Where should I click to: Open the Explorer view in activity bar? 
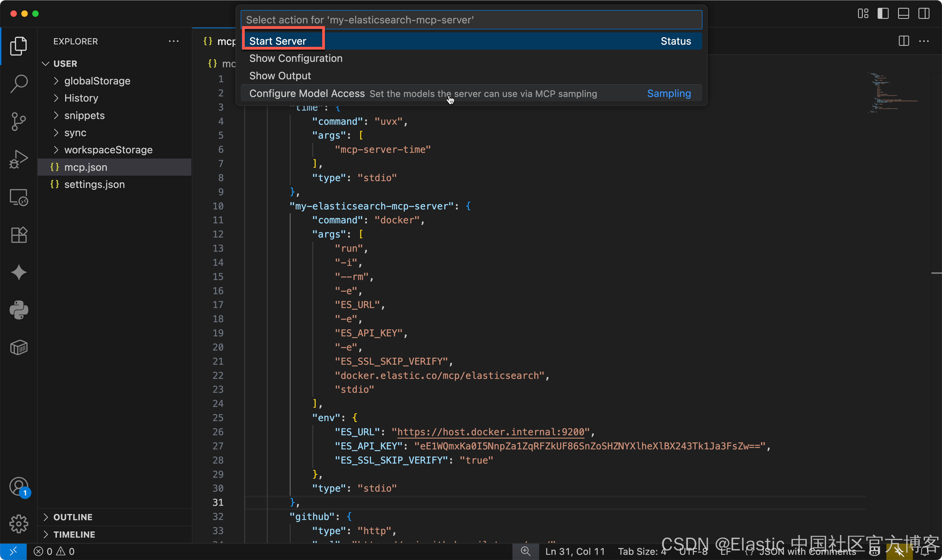pyautogui.click(x=19, y=46)
